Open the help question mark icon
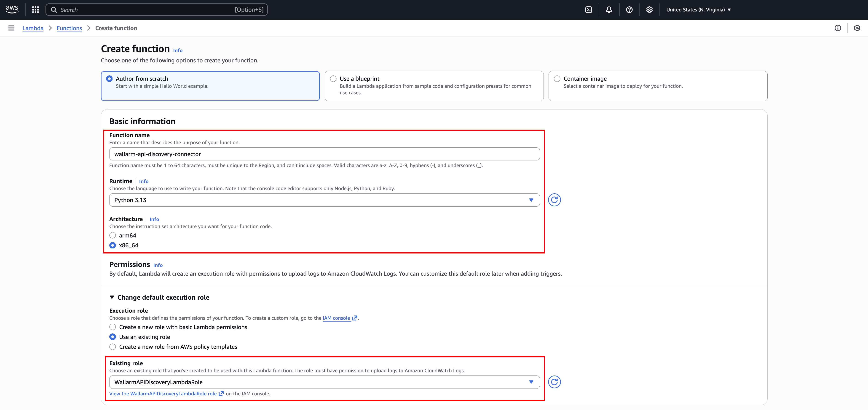 pos(629,9)
